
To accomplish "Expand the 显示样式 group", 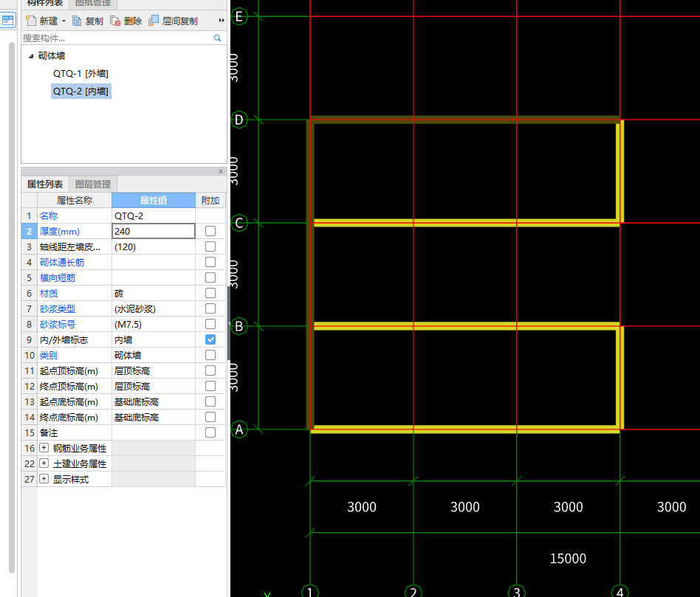I will [44, 479].
